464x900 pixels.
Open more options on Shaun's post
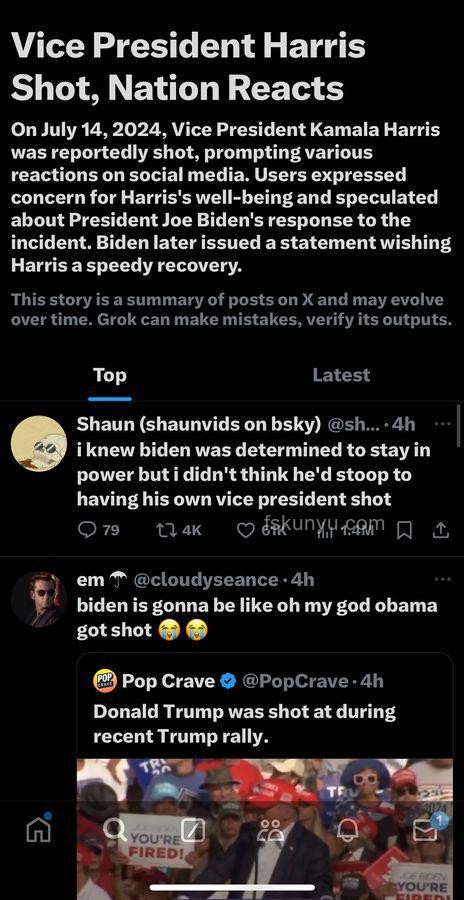443,424
